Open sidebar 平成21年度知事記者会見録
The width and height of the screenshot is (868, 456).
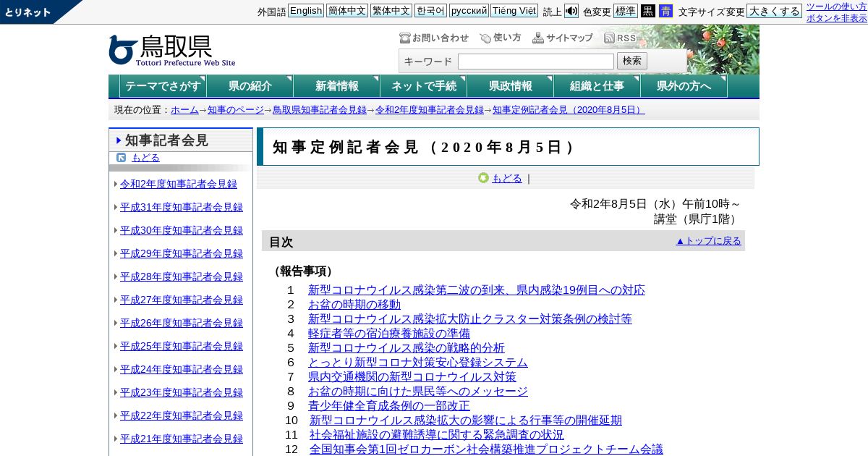181,439
